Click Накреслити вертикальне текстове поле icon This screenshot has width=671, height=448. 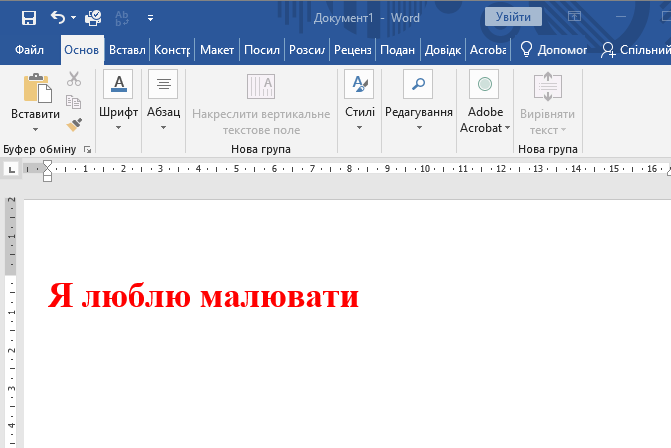(x=261, y=86)
